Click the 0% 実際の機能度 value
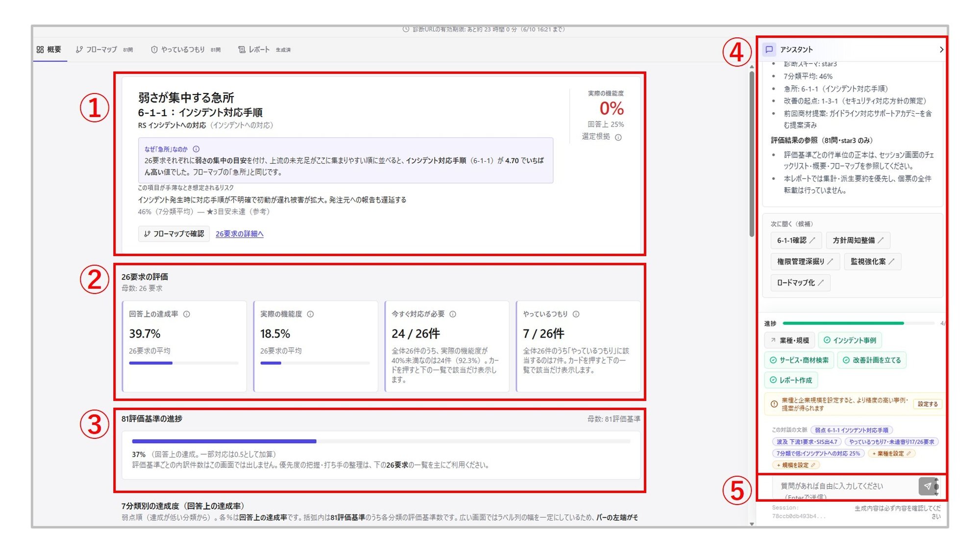The width and height of the screenshot is (980, 553). click(612, 108)
